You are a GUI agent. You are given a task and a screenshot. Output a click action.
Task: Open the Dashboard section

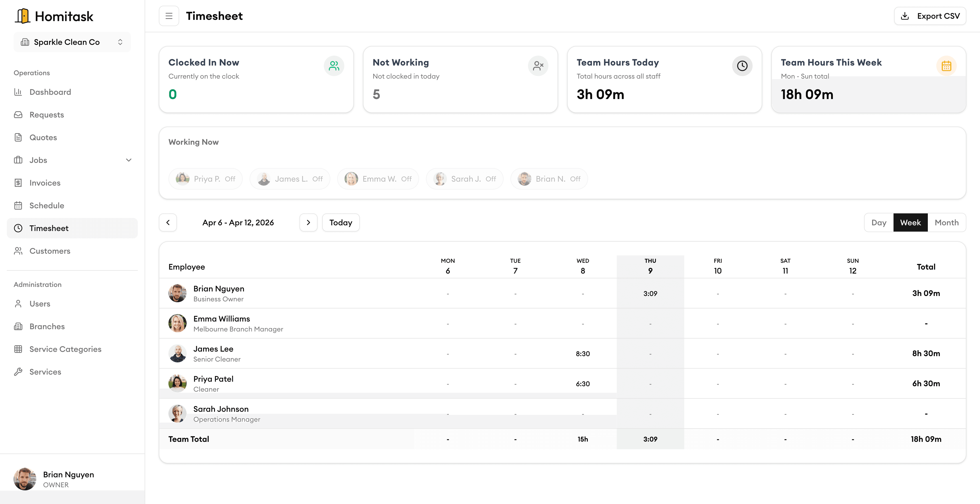point(50,92)
